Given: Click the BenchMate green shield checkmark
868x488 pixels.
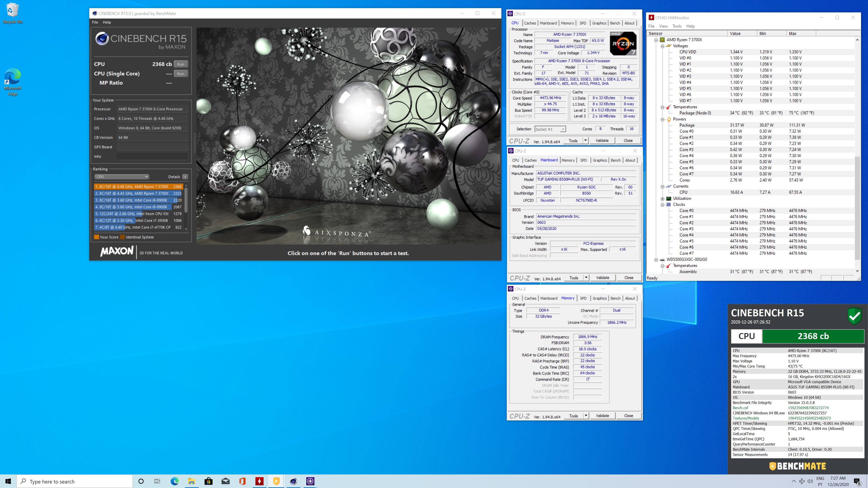Looking at the screenshot, I should [854, 316].
